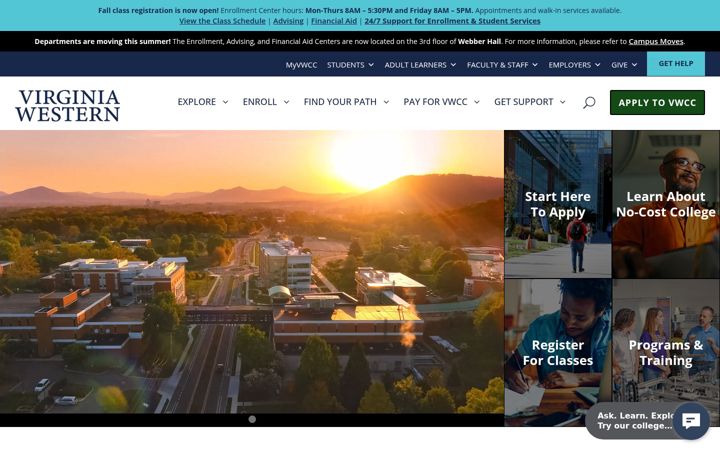Expand the PAY FOR VWCC chevron

click(x=477, y=102)
